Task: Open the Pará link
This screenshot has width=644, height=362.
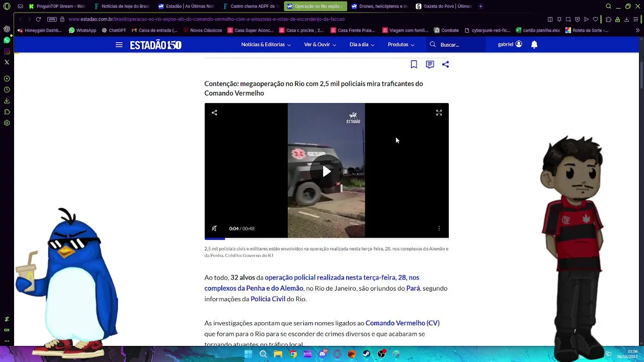Action: [413, 288]
